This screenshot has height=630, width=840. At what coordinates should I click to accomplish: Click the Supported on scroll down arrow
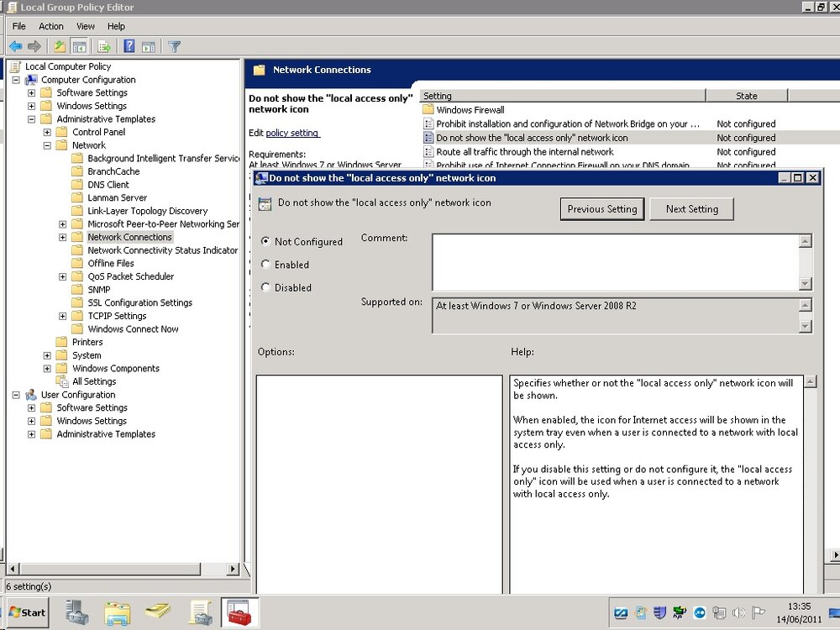pos(806,326)
